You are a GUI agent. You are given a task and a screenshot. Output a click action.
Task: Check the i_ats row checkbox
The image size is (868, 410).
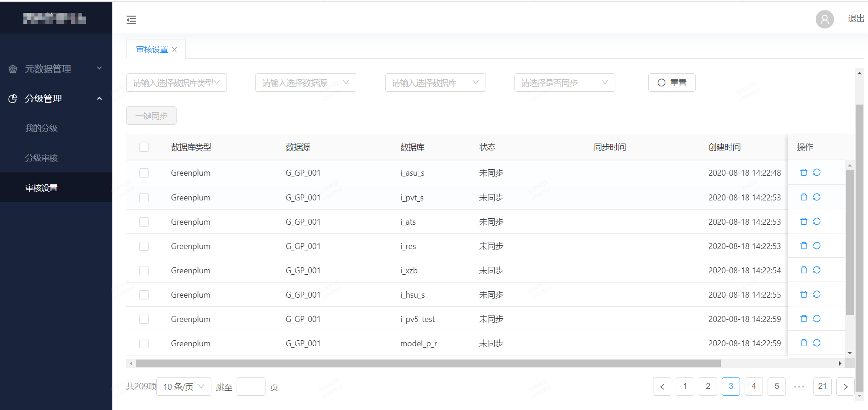coord(144,222)
